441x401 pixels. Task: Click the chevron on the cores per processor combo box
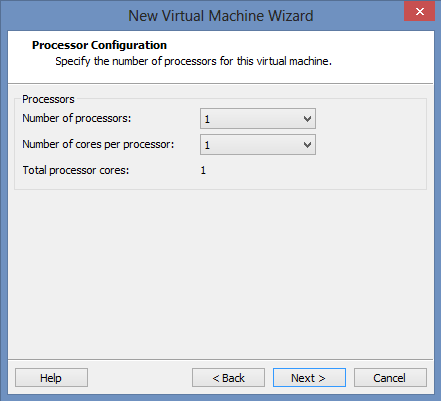coord(307,145)
